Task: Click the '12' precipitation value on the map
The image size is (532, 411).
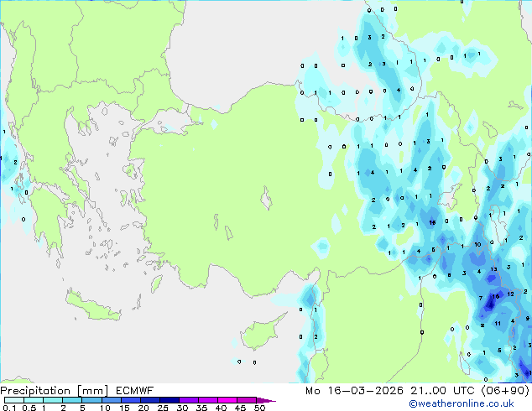Action: click(x=511, y=294)
